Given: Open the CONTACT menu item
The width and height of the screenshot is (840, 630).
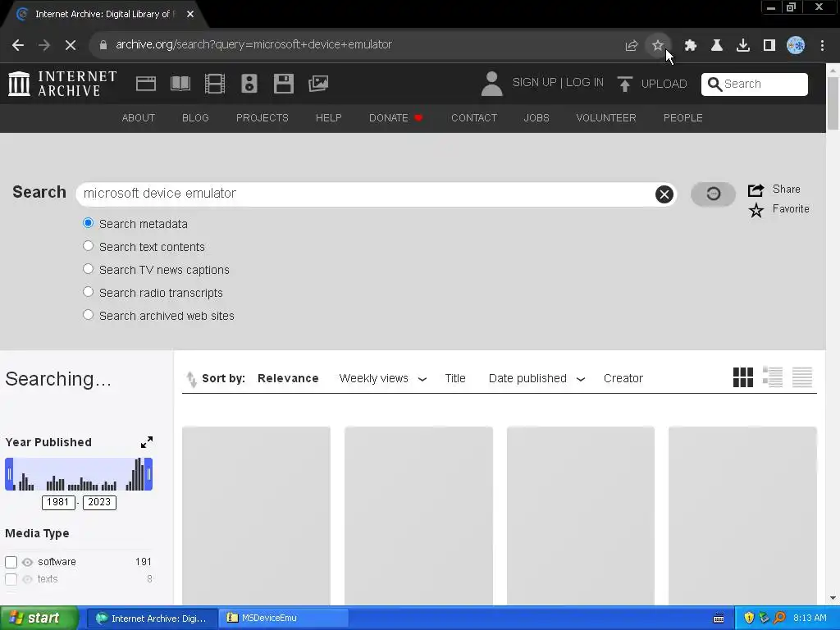Looking at the screenshot, I should [x=474, y=118].
